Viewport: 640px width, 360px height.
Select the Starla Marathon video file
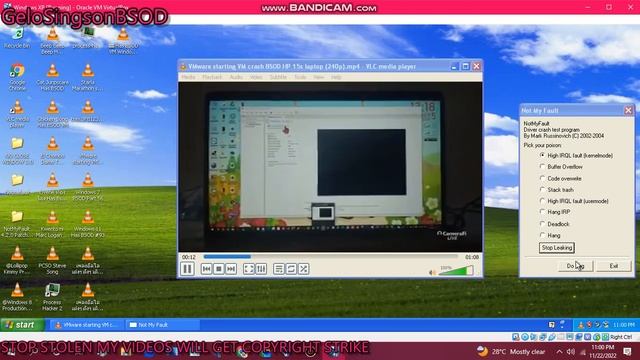[x=87, y=77]
